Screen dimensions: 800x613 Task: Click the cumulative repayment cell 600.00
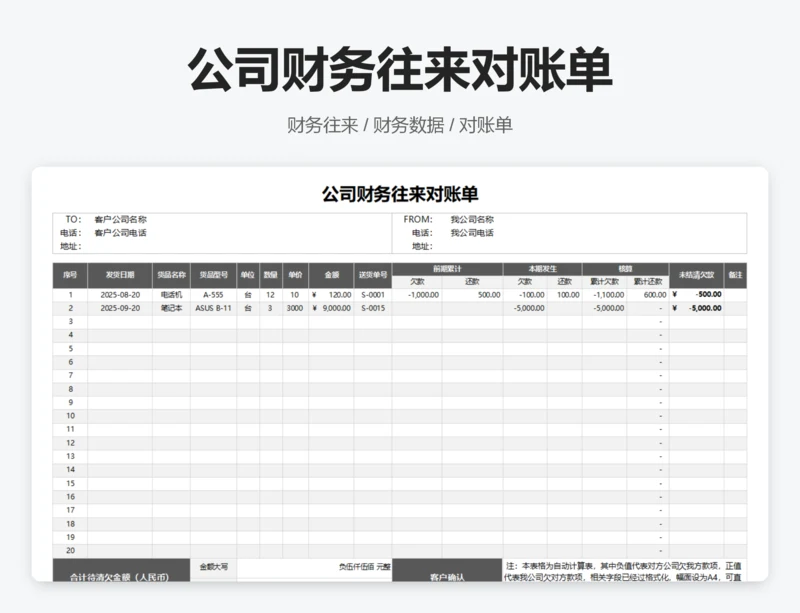click(x=648, y=295)
